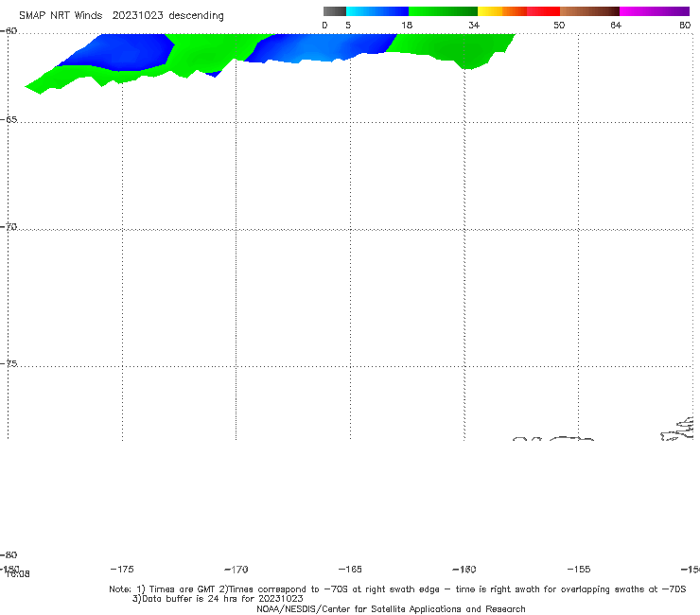Image resolution: width=700 pixels, height=615 pixels.
Task: Click the green segment of the color bar
Action: 443,11
